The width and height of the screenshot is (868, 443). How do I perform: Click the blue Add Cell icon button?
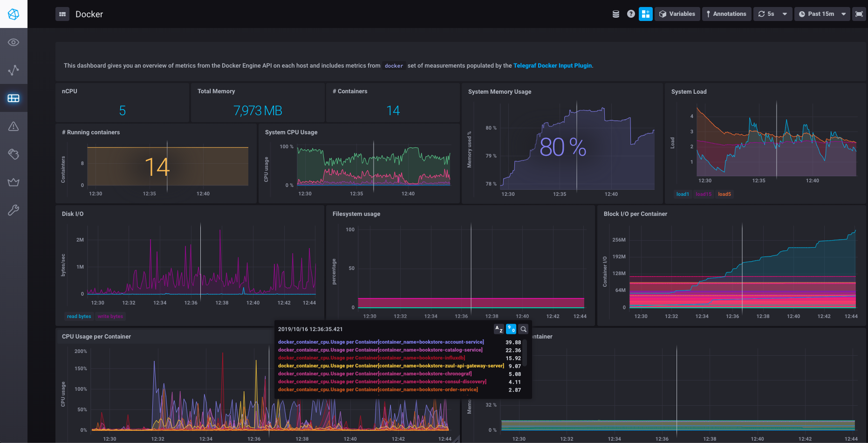click(x=646, y=14)
